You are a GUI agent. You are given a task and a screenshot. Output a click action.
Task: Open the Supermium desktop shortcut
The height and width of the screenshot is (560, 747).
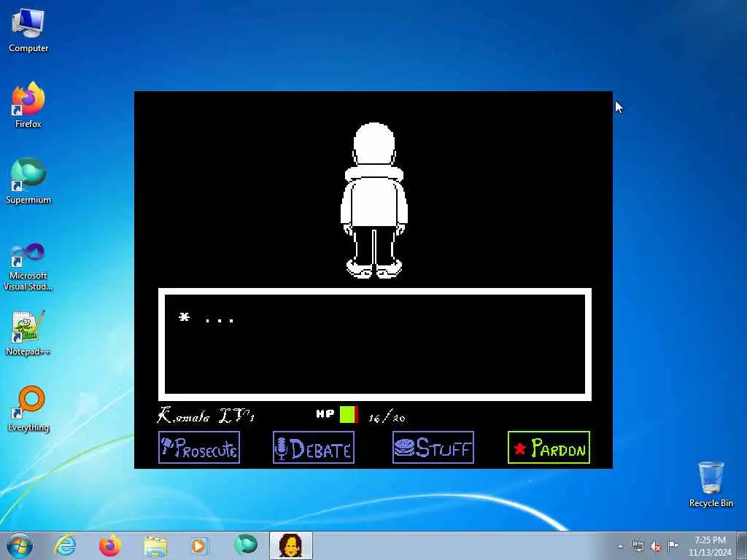coord(28,181)
